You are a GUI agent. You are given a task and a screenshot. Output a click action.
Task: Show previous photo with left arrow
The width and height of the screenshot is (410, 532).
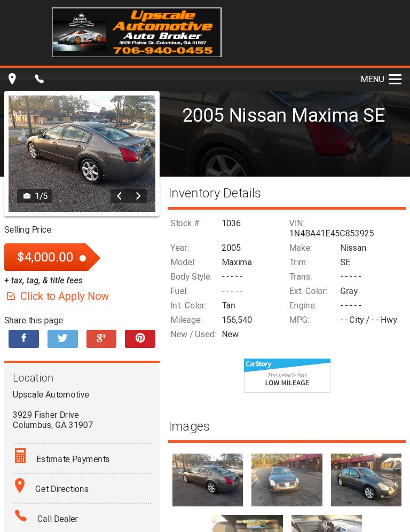119,196
